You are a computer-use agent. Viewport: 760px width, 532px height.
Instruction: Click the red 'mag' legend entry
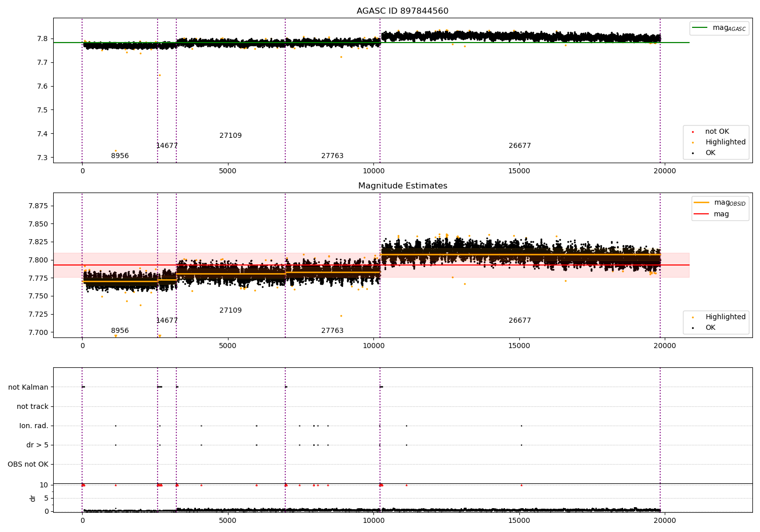[711, 214]
